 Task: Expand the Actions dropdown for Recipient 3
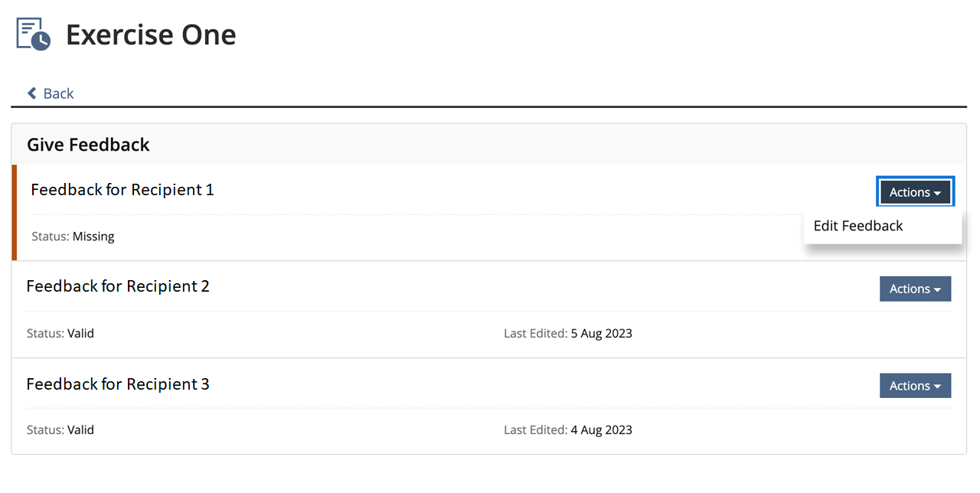pyautogui.click(x=915, y=386)
